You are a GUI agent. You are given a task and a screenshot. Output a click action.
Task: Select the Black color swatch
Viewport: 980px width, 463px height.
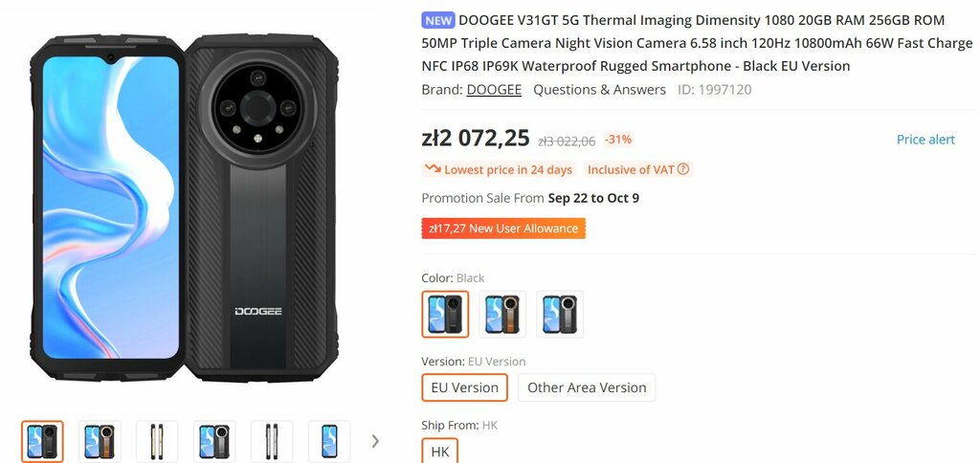445,315
